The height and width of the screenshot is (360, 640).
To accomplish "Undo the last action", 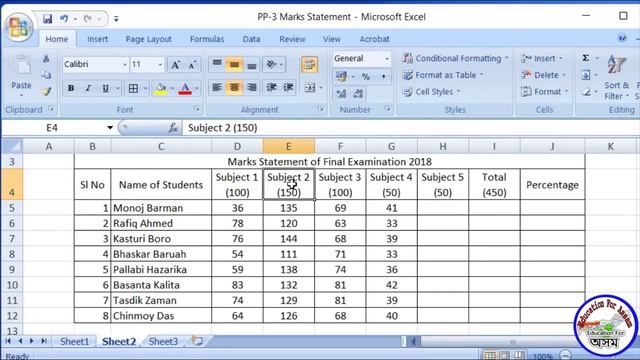I will pos(64,18).
